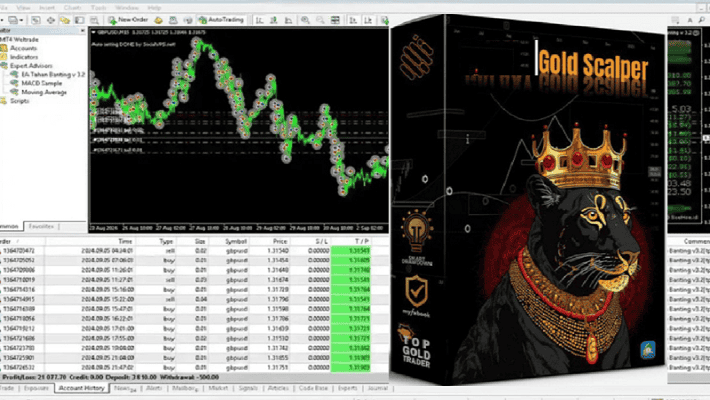The image size is (710, 400).
Task: Sort history by Price column header
Action: tap(269, 241)
